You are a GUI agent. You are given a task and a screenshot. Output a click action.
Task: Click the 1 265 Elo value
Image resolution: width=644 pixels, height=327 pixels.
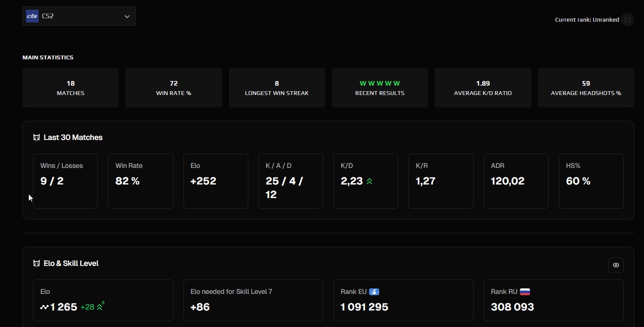click(64, 307)
